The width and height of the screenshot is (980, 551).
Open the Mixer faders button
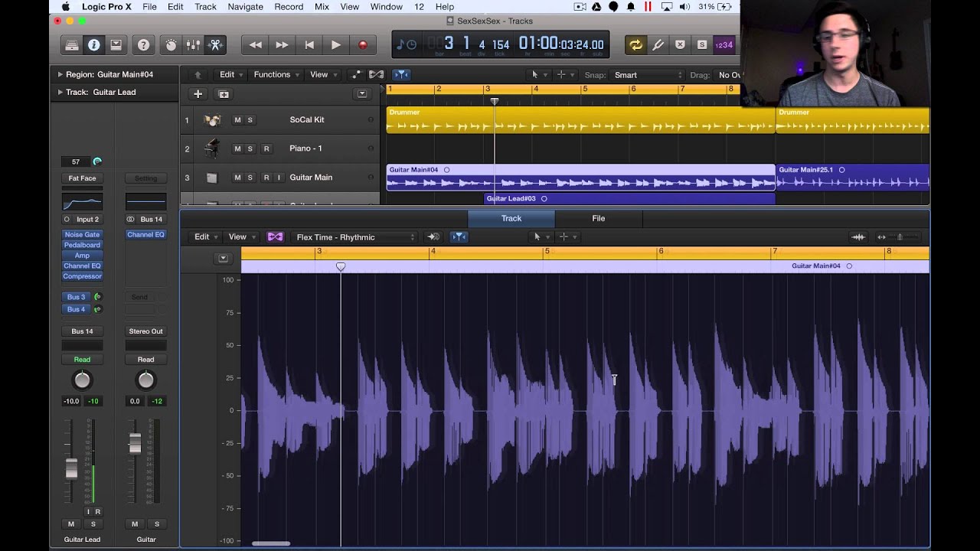193,45
